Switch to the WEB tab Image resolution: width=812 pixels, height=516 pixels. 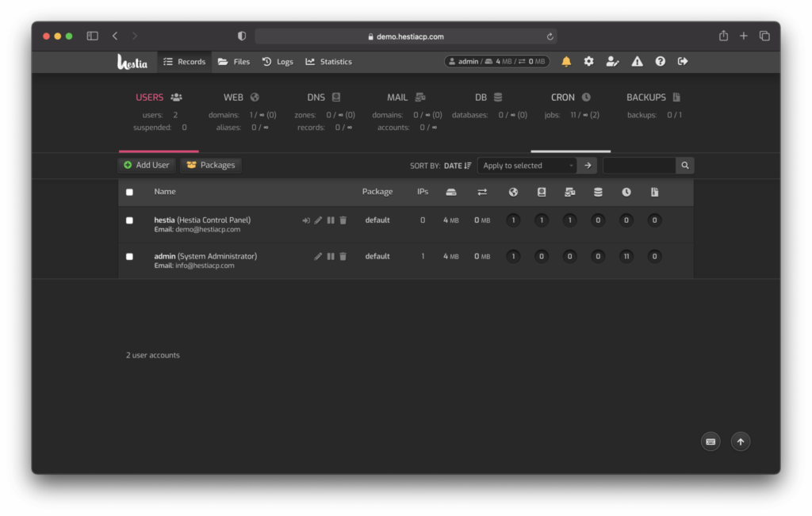point(241,97)
